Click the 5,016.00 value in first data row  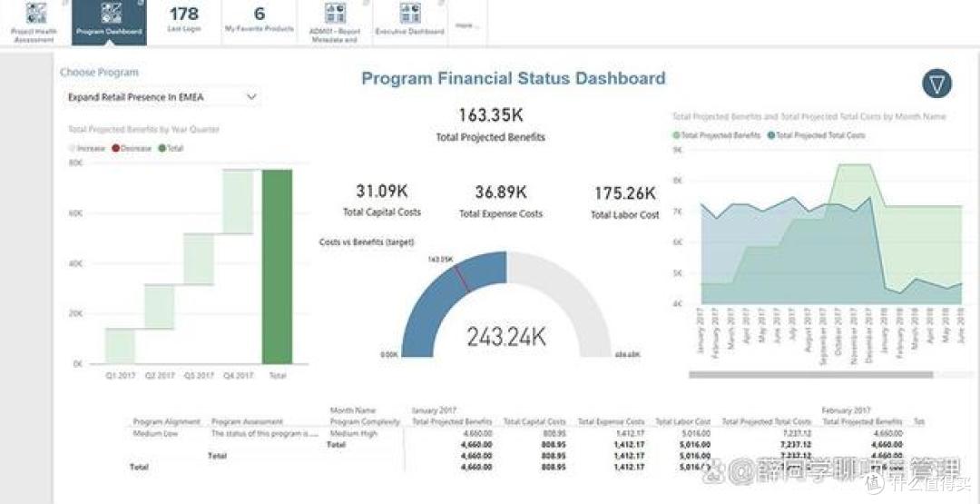pos(694,433)
